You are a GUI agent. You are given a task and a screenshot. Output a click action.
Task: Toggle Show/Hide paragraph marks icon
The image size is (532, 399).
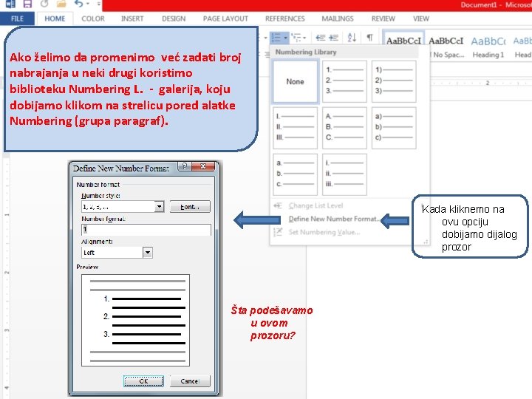(x=370, y=38)
